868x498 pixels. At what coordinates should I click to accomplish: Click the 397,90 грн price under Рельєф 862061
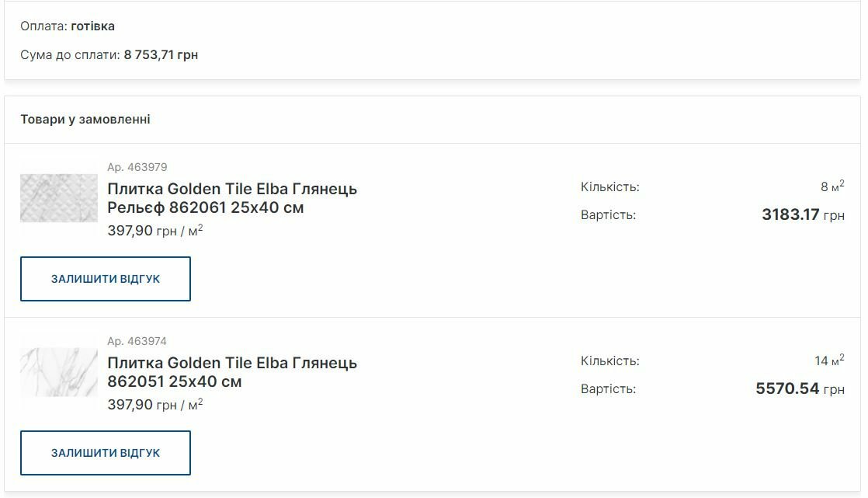click(x=155, y=231)
